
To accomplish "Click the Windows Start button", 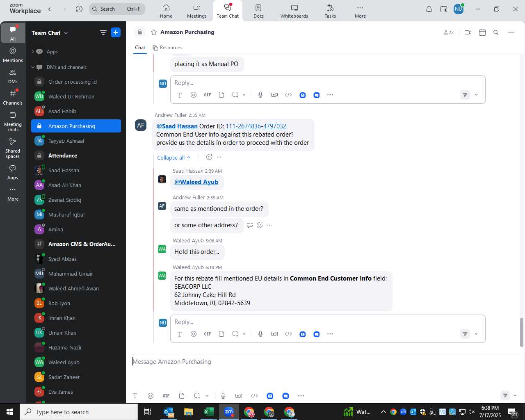I will click(10, 412).
